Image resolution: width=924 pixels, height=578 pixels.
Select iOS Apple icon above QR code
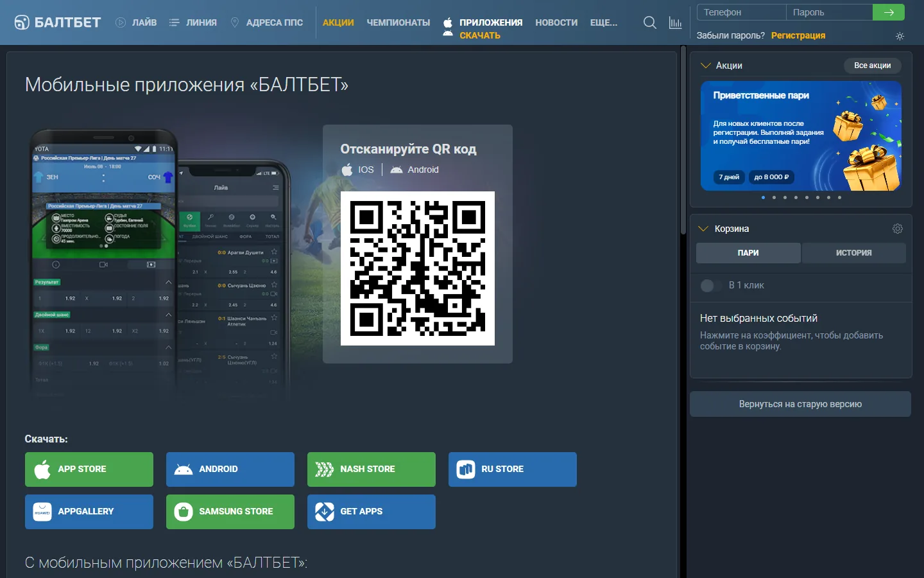tap(347, 170)
